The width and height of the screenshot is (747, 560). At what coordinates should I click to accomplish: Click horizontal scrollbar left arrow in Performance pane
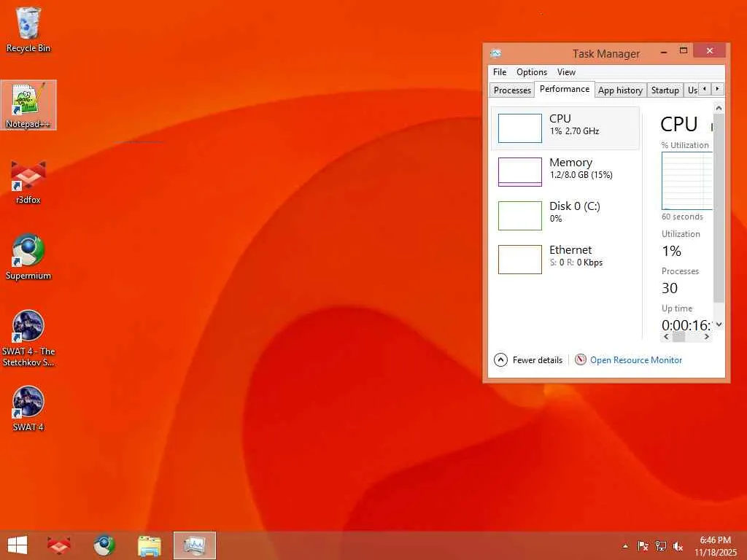point(667,337)
